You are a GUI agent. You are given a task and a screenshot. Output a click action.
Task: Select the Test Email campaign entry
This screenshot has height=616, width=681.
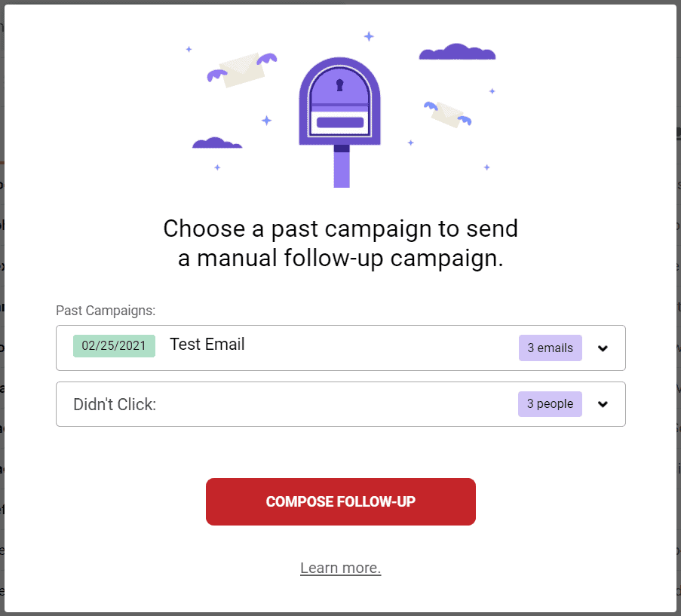pos(207,345)
